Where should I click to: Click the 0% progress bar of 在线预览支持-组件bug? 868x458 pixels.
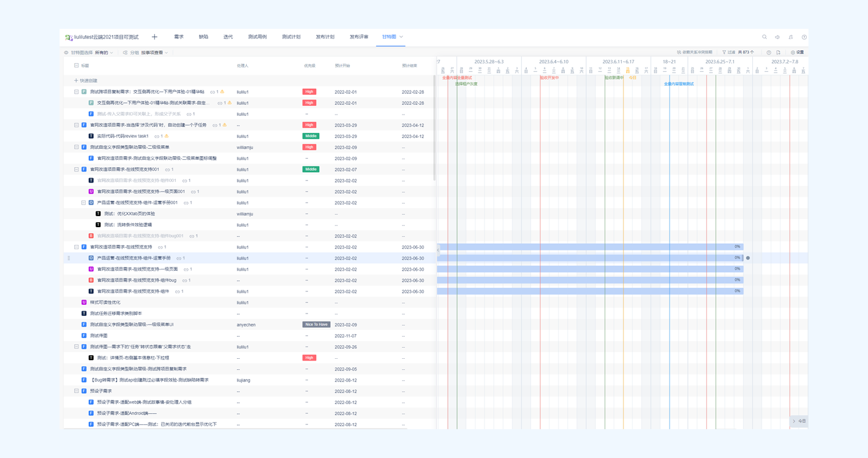tap(590, 280)
